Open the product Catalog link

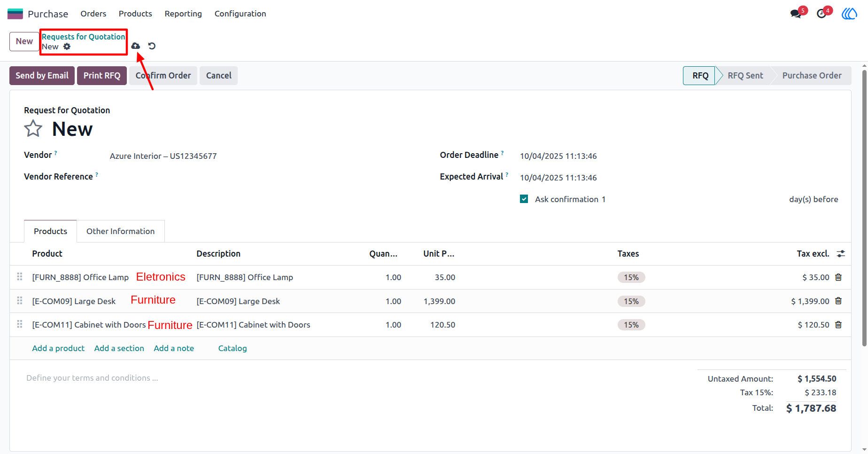[x=232, y=348]
